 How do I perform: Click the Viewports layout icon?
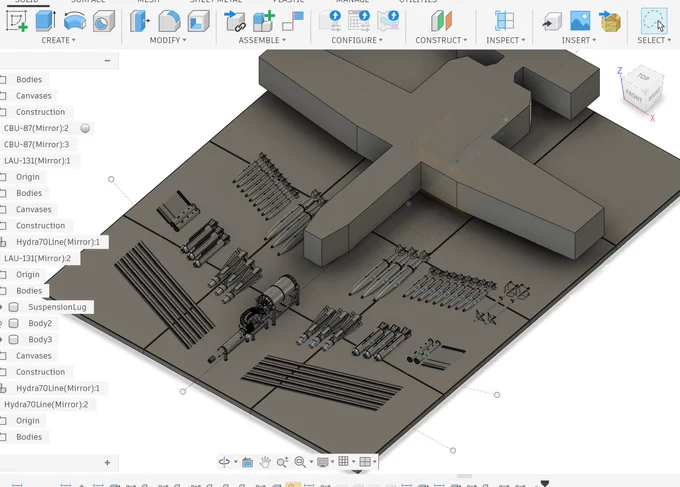coord(365,462)
